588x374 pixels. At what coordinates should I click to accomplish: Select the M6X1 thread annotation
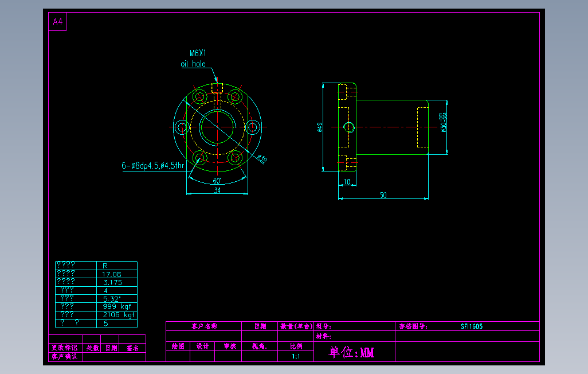coord(198,53)
